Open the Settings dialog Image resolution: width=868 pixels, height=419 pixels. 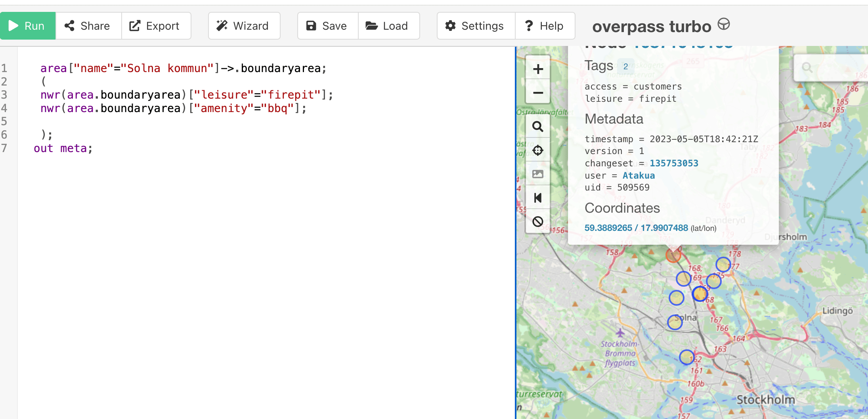coord(476,26)
